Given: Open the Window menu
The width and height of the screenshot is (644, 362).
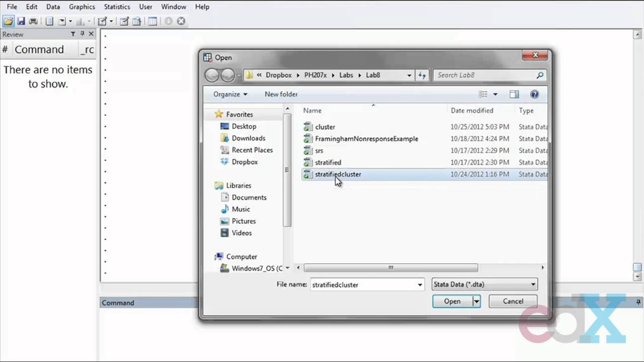Looking at the screenshot, I should coord(174,7).
